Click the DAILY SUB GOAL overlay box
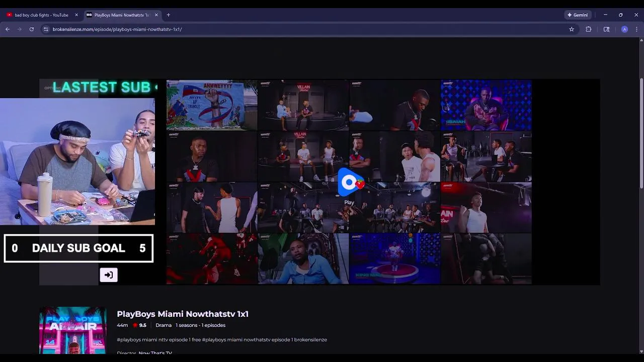Viewport: 644px width, 362px height. pos(78,248)
